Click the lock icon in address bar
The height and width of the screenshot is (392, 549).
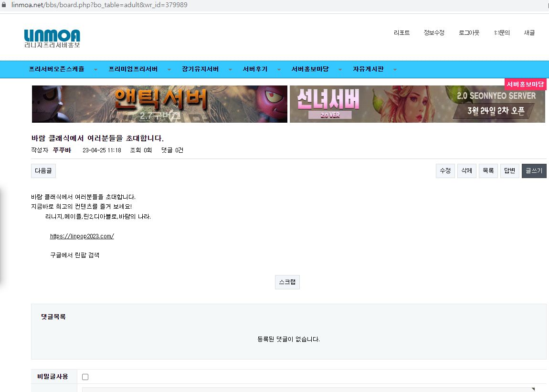(4, 5)
